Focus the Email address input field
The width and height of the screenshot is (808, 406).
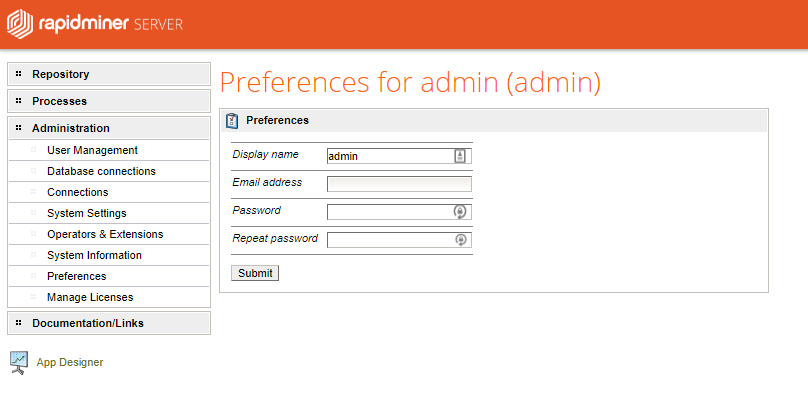coord(399,184)
